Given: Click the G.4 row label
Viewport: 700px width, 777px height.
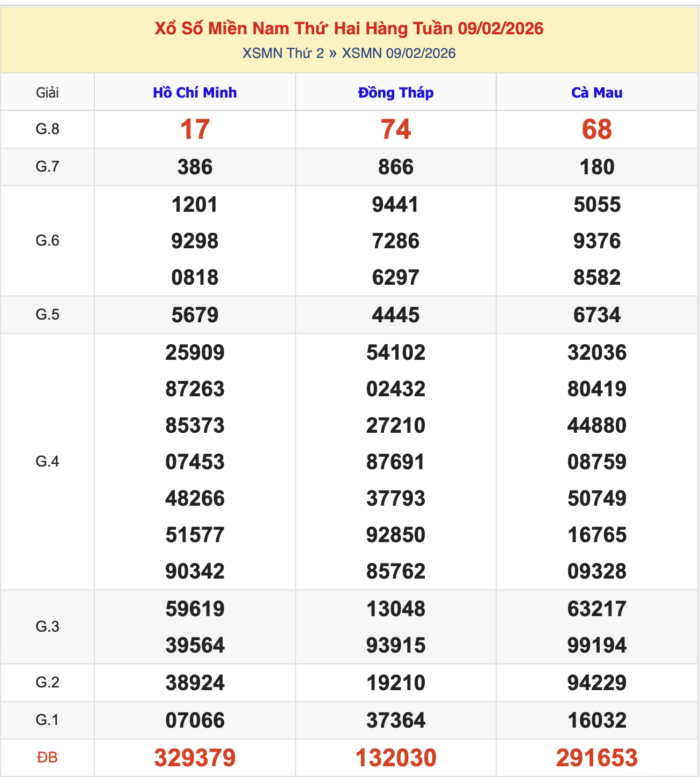Looking at the screenshot, I should [47, 462].
